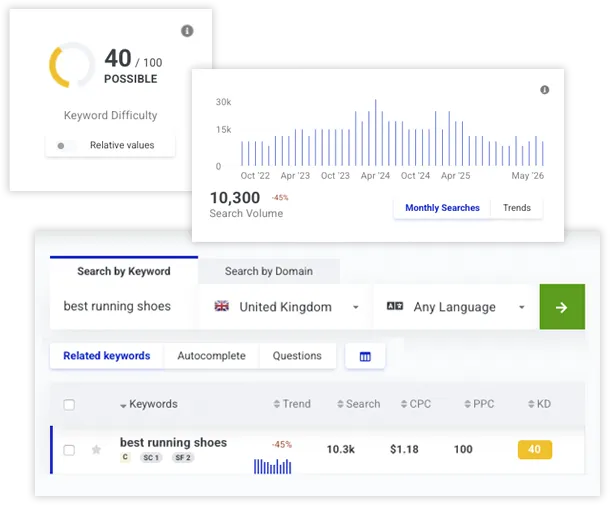The height and width of the screenshot is (505, 610).
Task: Click the 100 PPC value
Action: pyautogui.click(x=463, y=449)
